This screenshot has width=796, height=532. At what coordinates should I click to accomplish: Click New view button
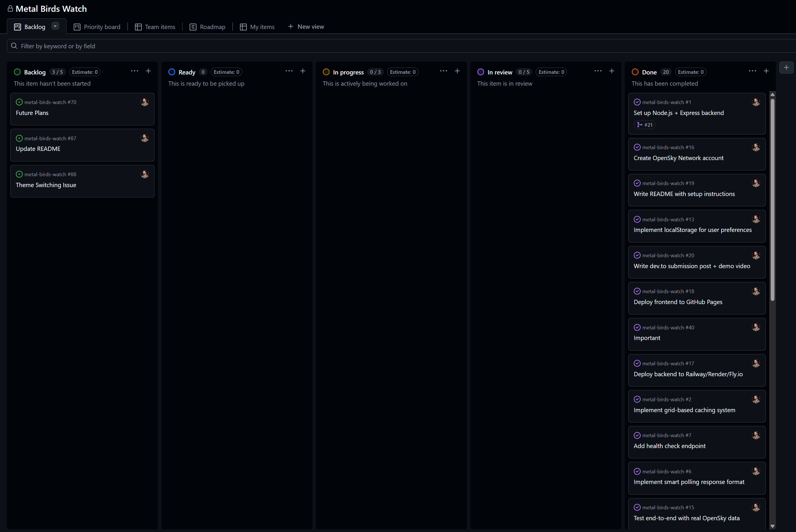pos(306,26)
